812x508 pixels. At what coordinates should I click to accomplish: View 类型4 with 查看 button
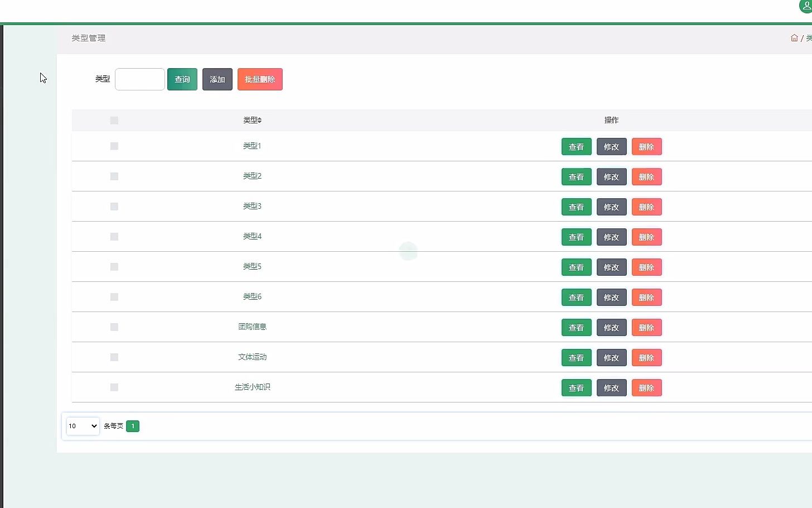tap(576, 237)
